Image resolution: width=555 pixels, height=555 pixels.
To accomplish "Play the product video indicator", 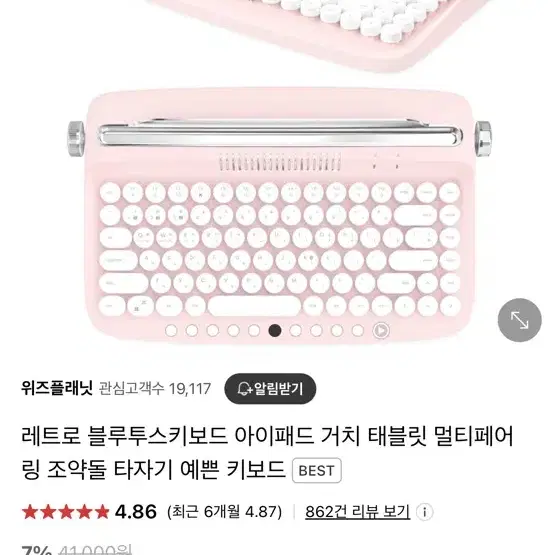I will pyautogui.click(x=381, y=331).
